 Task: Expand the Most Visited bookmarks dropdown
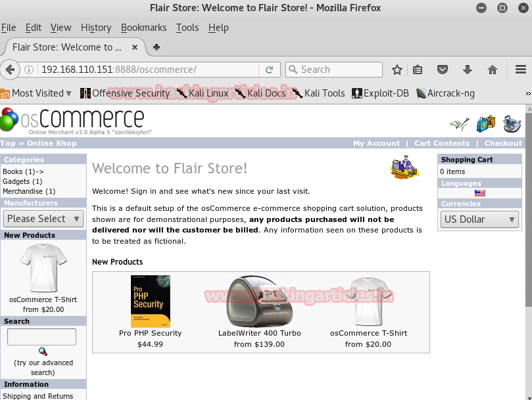point(36,93)
